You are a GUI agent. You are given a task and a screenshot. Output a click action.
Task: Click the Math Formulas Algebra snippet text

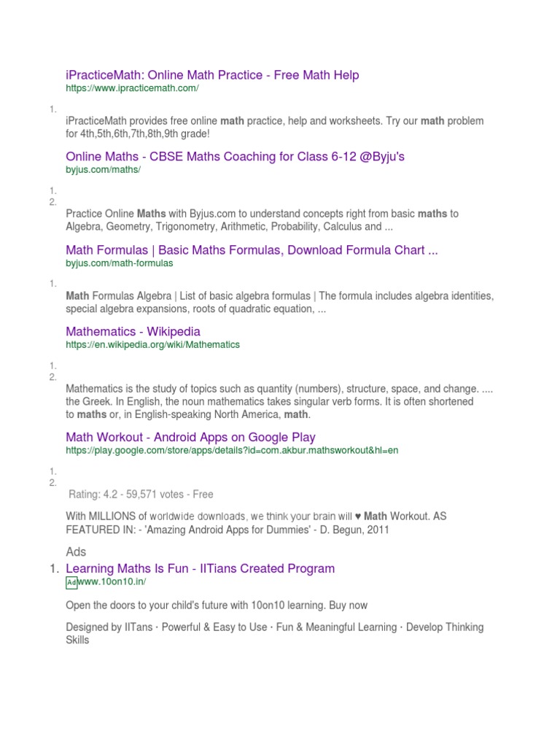click(279, 302)
